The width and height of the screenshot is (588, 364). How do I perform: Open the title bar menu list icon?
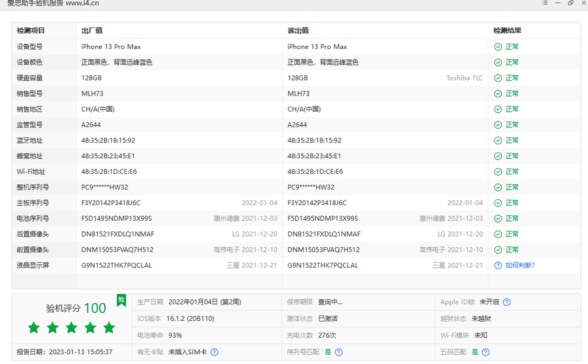pyautogui.click(x=545, y=3)
